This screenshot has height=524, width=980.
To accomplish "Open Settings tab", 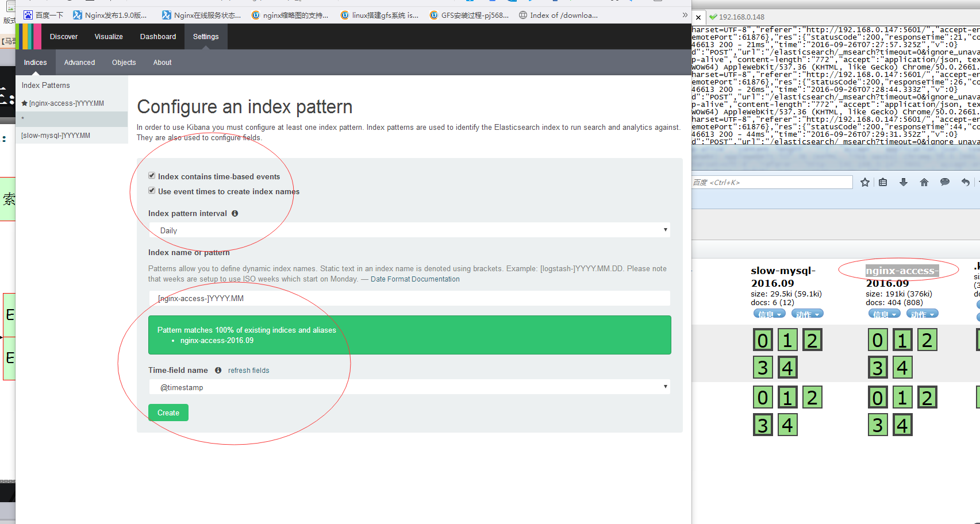I will point(206,37).
